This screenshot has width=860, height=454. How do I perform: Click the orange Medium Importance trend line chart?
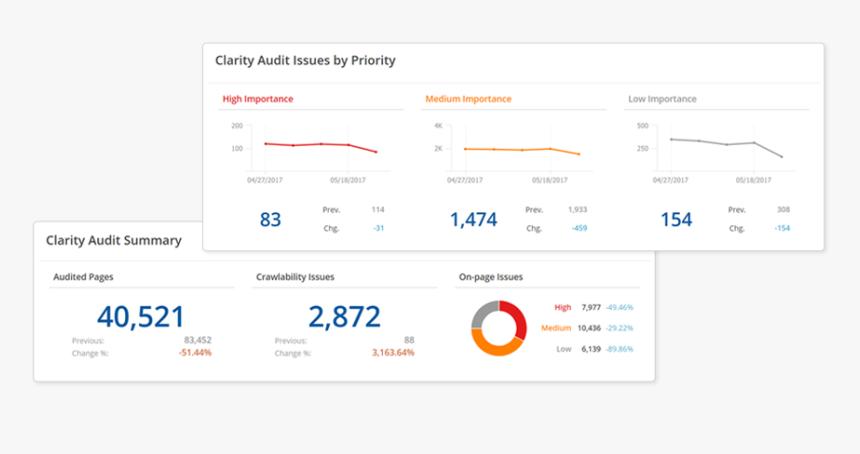coord(522,149)
